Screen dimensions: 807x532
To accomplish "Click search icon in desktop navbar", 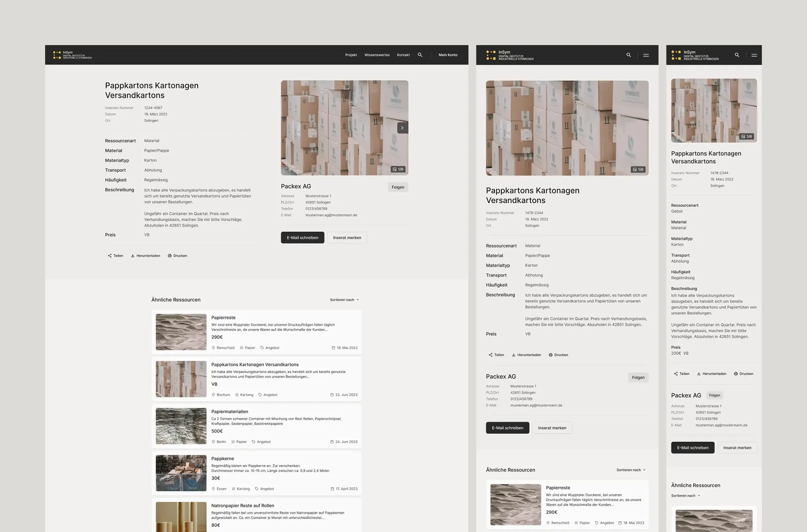I will [x=420, y=55].
